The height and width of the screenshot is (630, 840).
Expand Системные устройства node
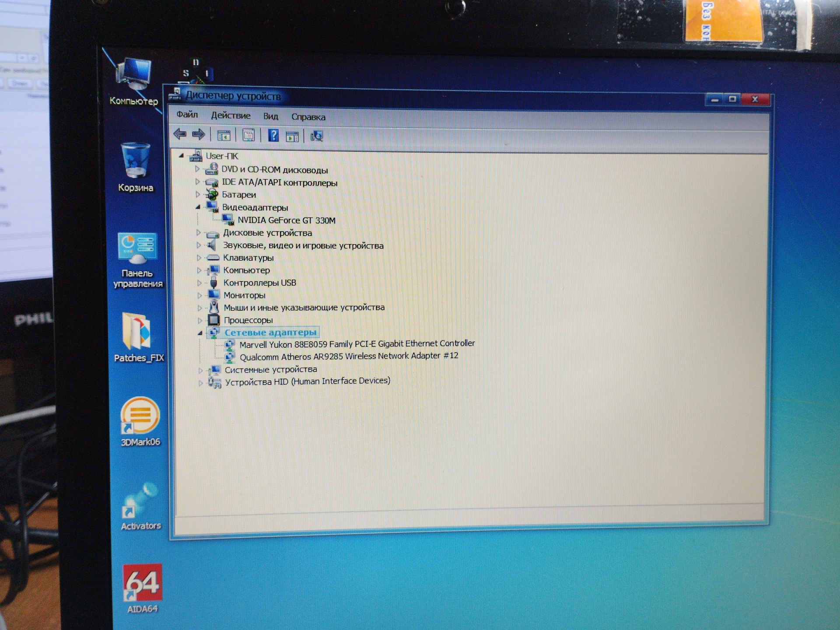(201, 370)
